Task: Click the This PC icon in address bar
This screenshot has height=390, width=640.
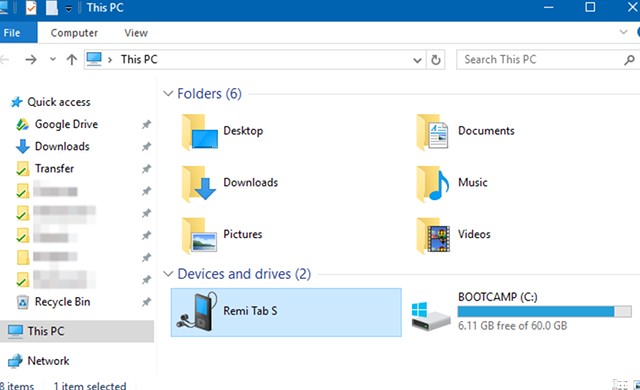Action: tap(94, 59)
